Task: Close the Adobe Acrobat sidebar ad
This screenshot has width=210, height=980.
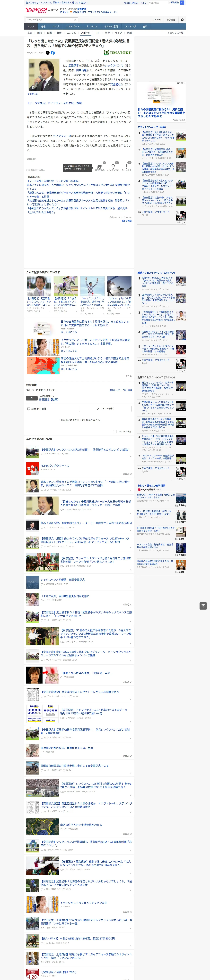Action: [184, 83]
